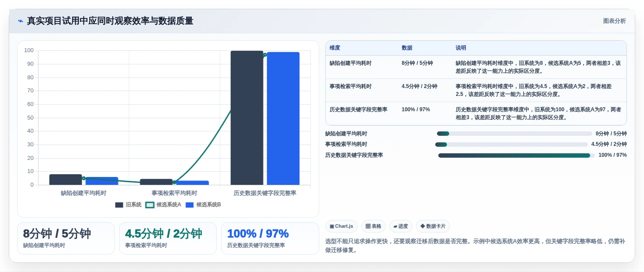
Task: Open the 4.5分钟 / 2分钟 data card
Action: coord(168,238)
